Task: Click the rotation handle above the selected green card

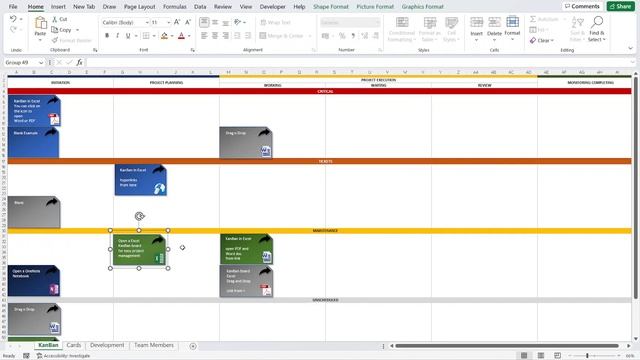Action: click(x=140, y=216)
